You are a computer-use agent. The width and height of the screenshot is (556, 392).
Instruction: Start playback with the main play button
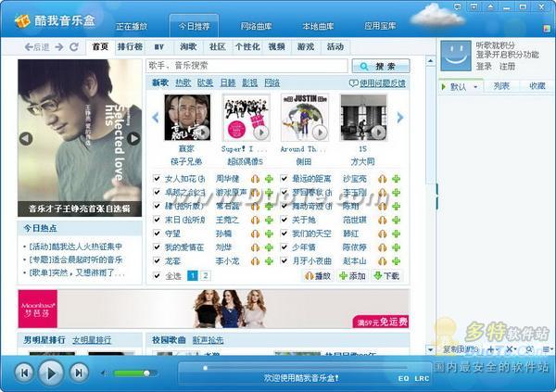pyautogui.click(x=51, y=373)
